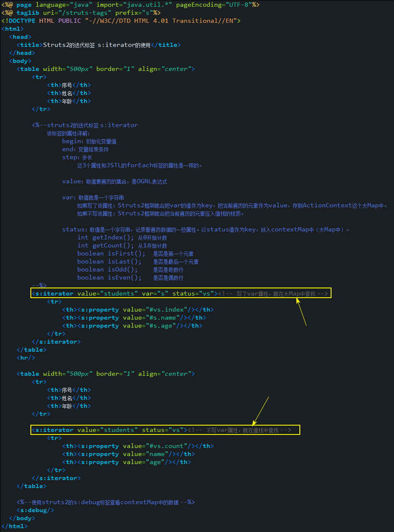Image resolution: width=394 pixels, height=532 pixels.
Task: Click the 'boolean isOdd();' line
Action: tap(130, 269)
